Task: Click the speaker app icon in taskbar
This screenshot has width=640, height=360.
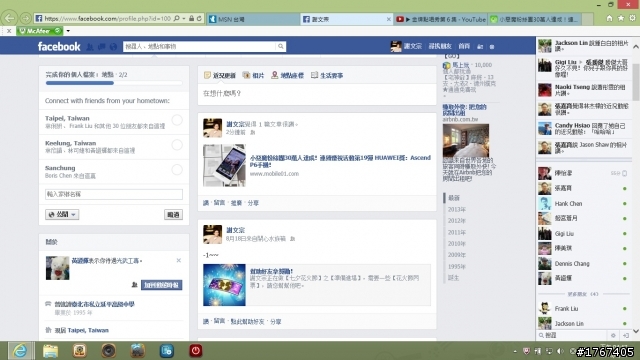Action: pos(109,351)
